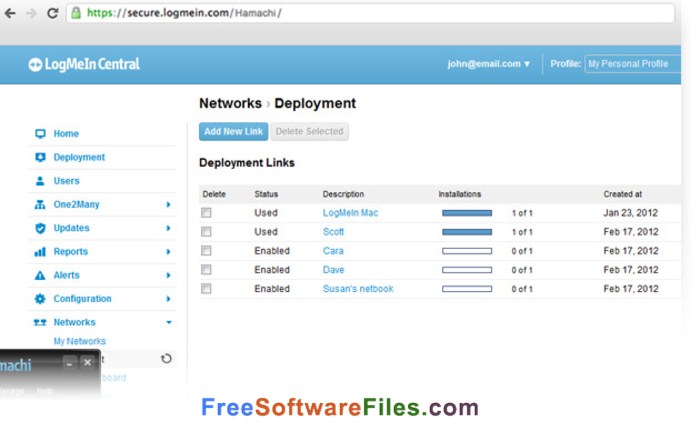This screenshot has height=431, width=700.
Task: Click the Configuration gear icon
Action: tap(40, 299)
